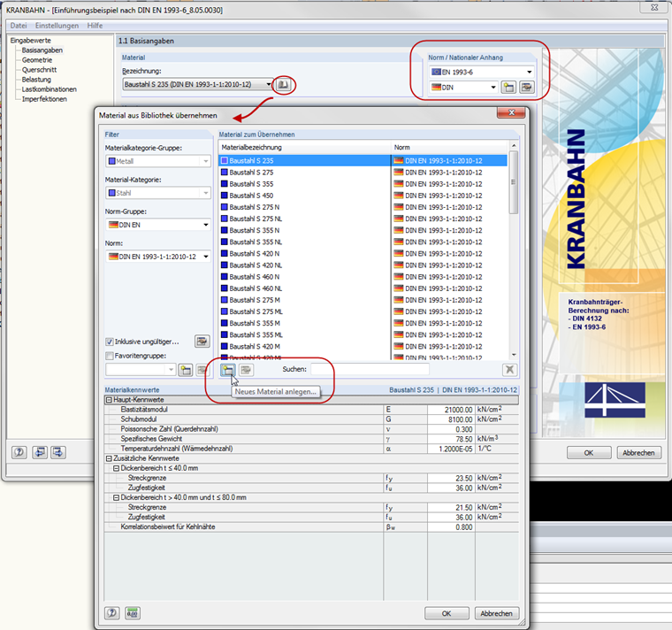Select Baustahl S 275 N row
672x630 pixels.
point(363,207)
